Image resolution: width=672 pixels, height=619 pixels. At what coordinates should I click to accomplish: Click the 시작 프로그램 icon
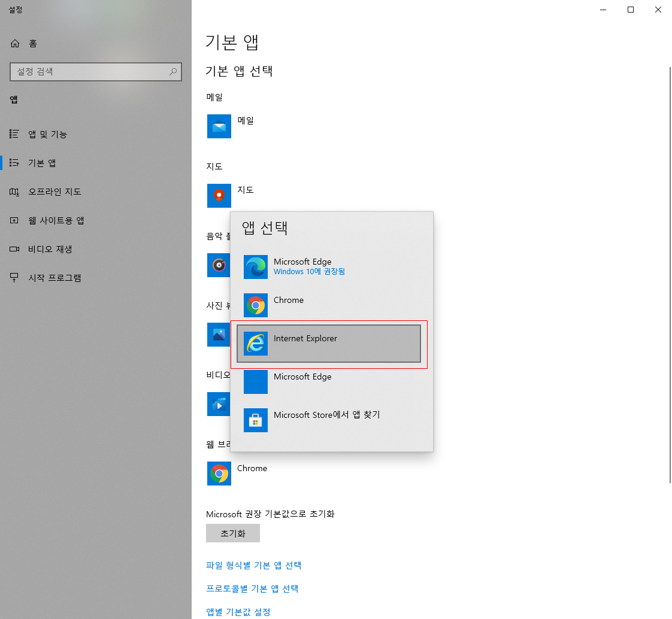point(14,278)
